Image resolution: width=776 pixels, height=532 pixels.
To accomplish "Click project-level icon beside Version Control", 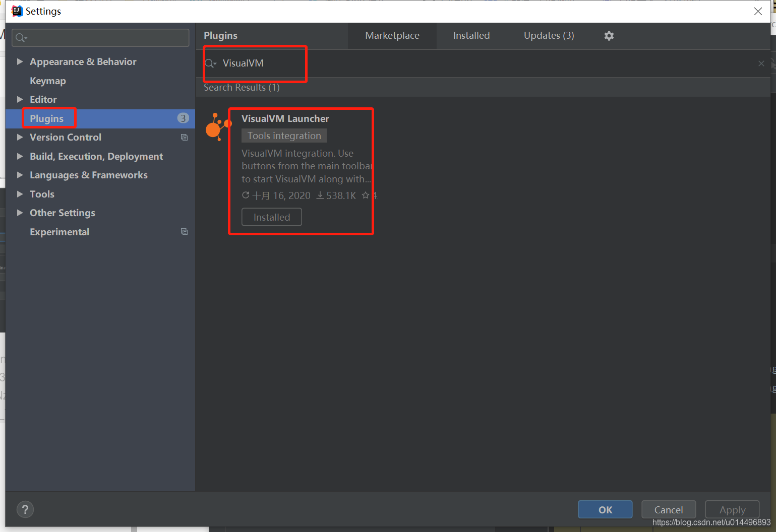I will pyautogui.click(x=184, y=138).
